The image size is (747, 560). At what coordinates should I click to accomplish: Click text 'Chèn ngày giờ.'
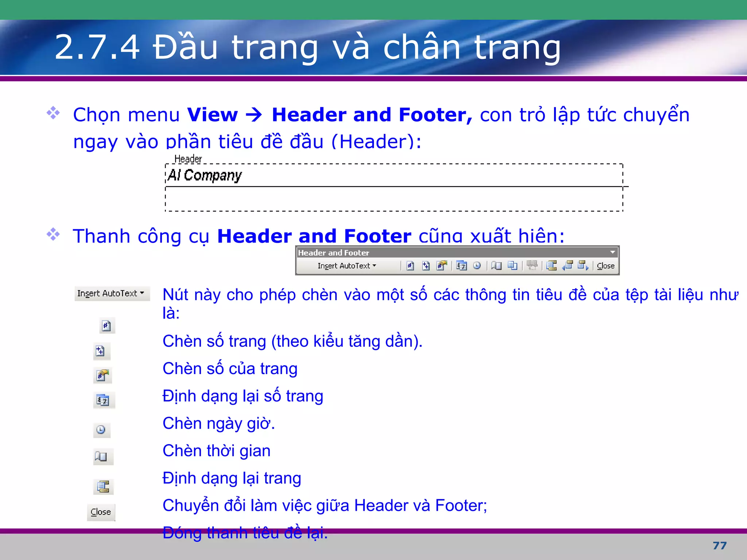point(218,424)
